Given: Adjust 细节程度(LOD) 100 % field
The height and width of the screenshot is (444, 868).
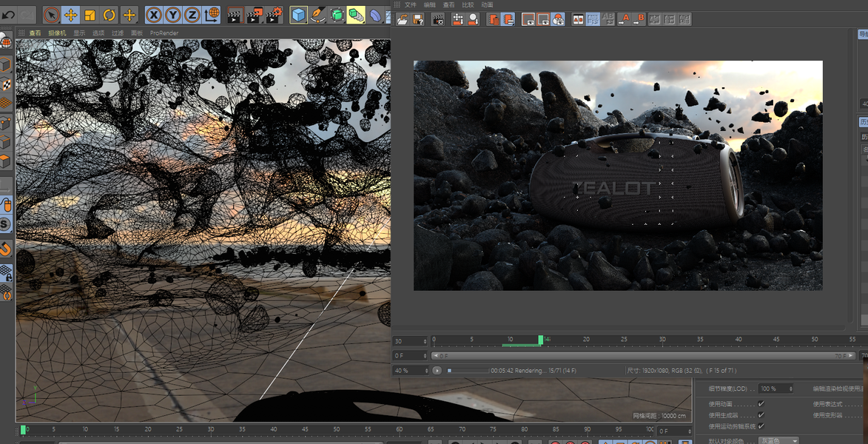Looking at the screenshot, I should [x=776, y=388].
